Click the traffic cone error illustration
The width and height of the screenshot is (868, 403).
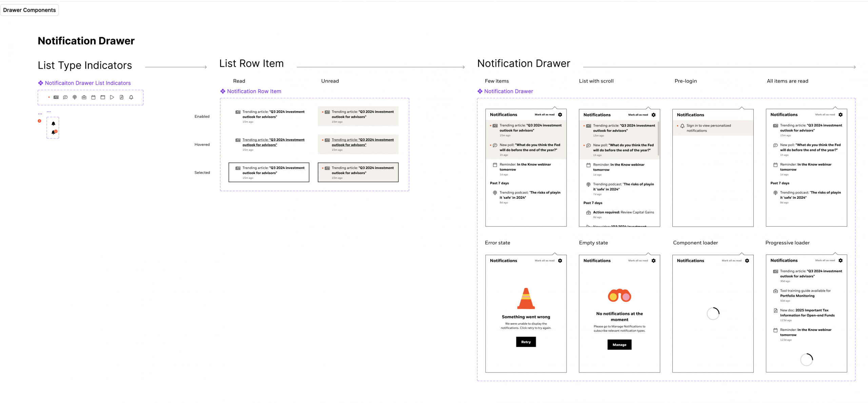coord(526,299)
